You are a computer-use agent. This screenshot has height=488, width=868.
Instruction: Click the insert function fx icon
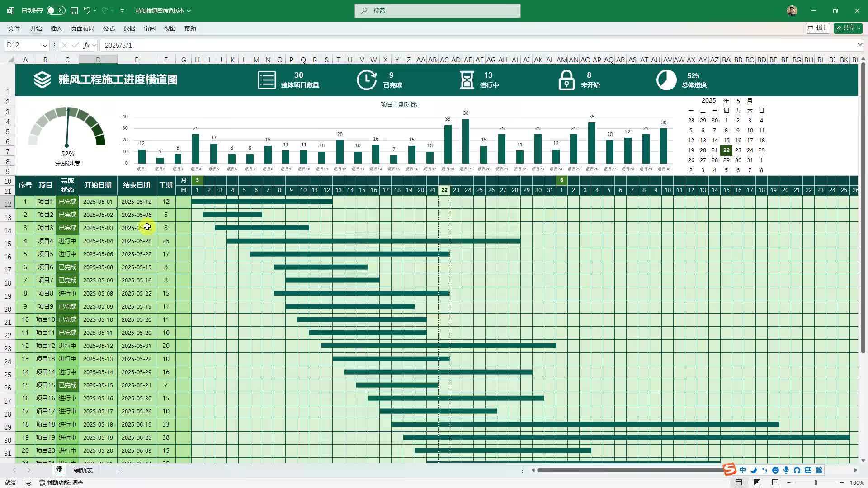pyautogui.click(x=86, y=45)
